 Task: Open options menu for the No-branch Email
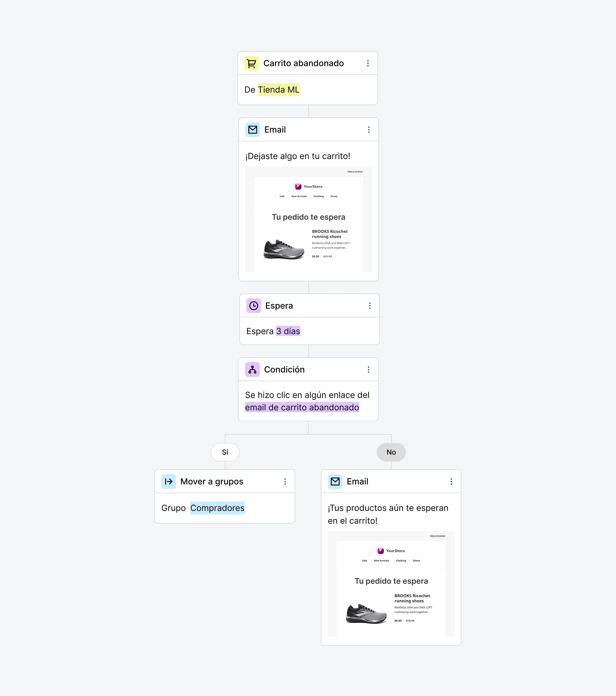click(x=451, y=481)
